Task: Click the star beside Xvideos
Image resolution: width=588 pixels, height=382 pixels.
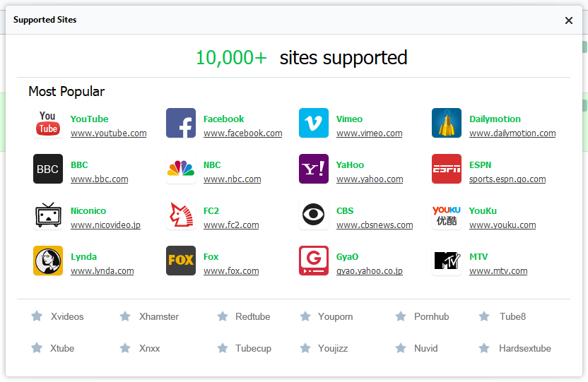Action: click(37, 316)
